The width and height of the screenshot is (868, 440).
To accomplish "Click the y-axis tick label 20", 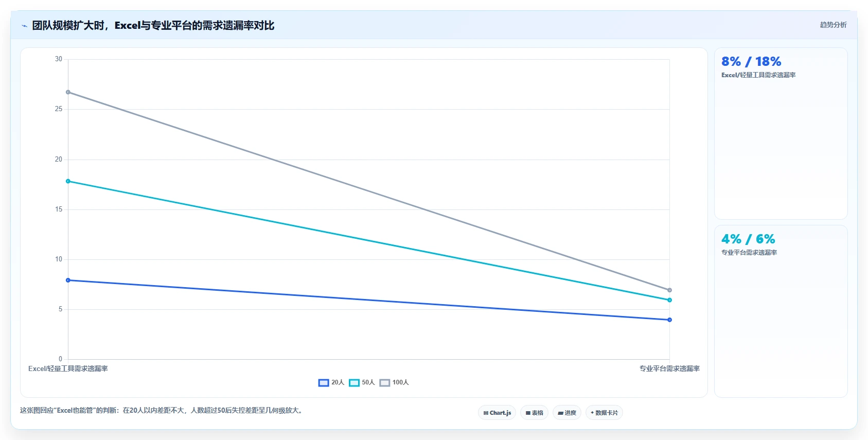I will coord(59,160).
